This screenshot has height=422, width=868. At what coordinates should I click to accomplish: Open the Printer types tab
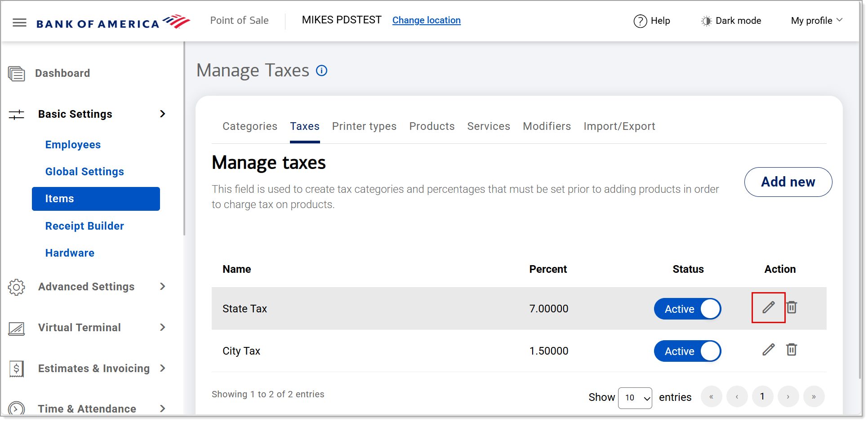[x=364, y=127]
